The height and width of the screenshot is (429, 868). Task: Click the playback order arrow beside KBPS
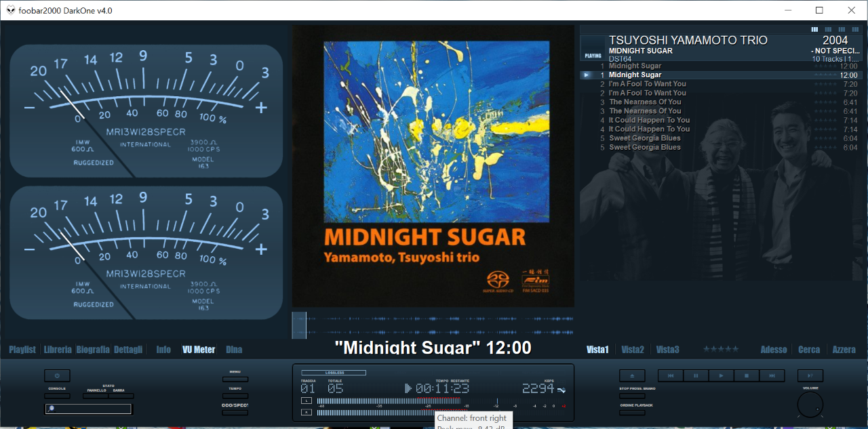pos(561,390)
